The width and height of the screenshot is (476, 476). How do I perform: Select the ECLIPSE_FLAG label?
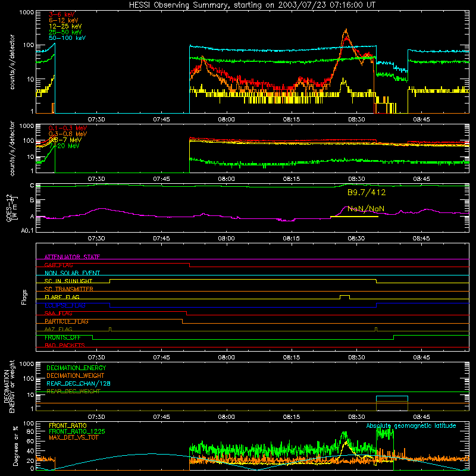pos(65,305)
